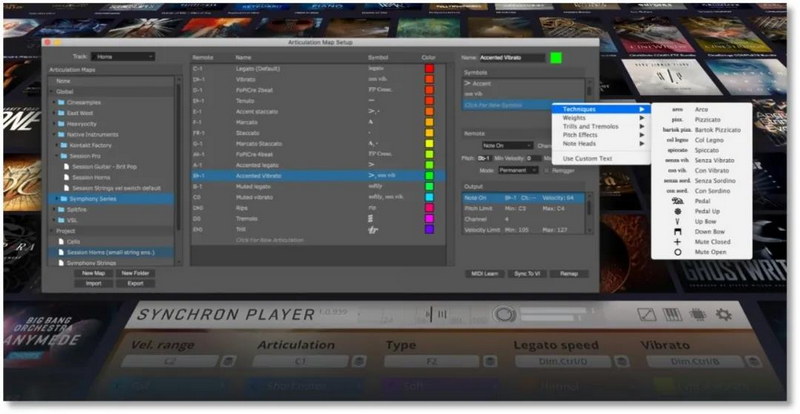Click the Vel. range assign icon
The image size is (800, 414).
[228, 361]
